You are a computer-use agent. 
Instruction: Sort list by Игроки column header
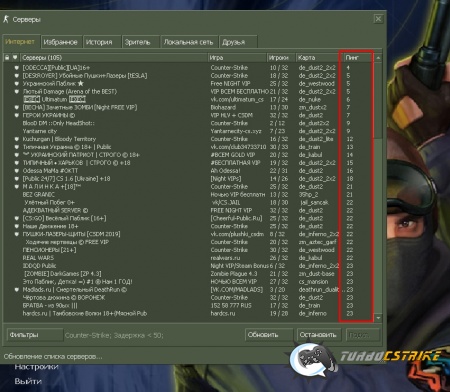[x=281, y=58]
